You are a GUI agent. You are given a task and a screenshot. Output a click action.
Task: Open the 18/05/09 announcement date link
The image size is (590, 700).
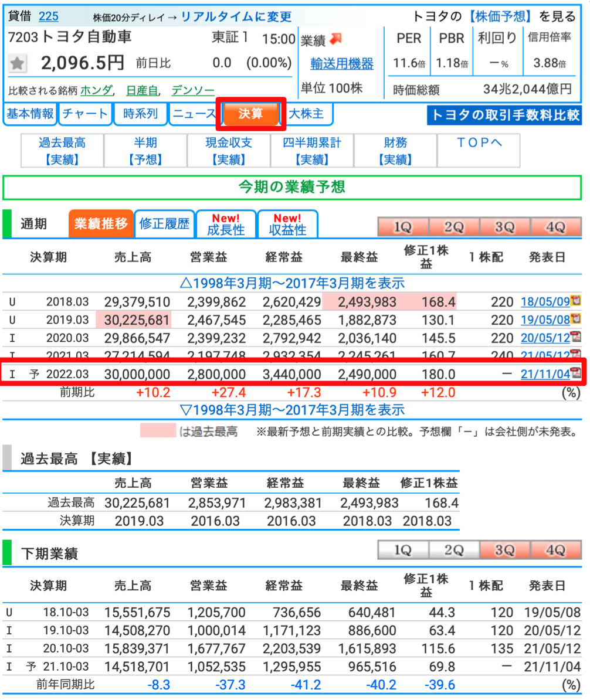[545, 302]
